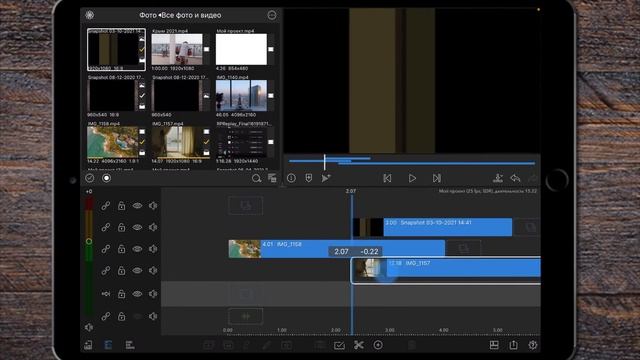The image size is (640, 360).
Task: Tap the mono link icon on highlighted track
Action: coord(106,294)
